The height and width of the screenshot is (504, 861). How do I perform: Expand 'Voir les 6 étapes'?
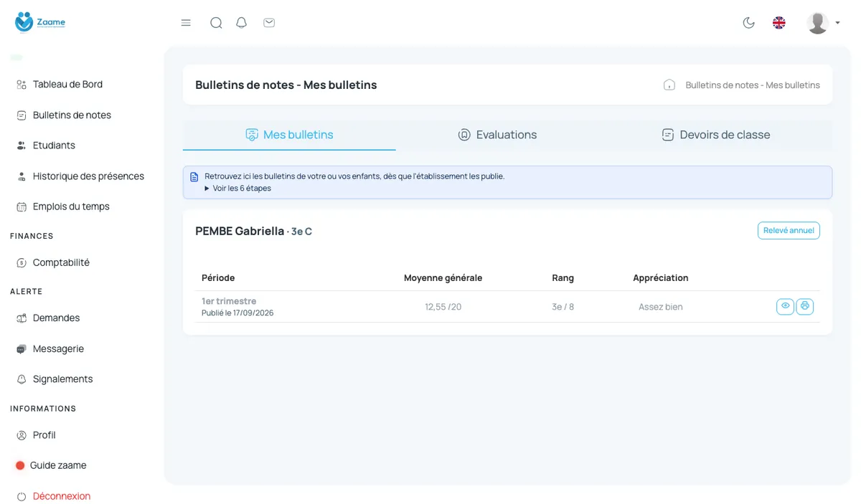coord(237,189)
